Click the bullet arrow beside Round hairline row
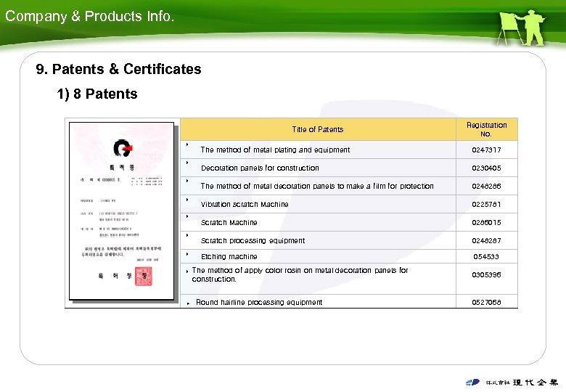This screenshot has width=566, height=392. pos(188,304)
